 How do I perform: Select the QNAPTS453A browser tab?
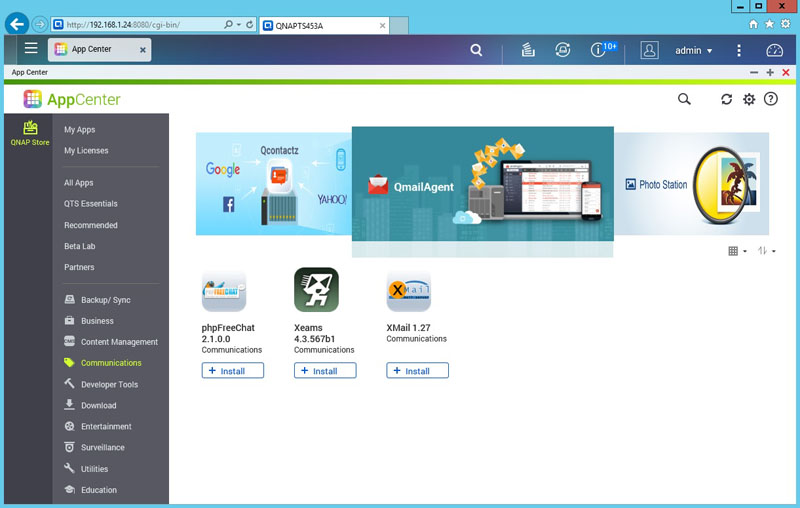pyautogui.click(x=324, y=26)
